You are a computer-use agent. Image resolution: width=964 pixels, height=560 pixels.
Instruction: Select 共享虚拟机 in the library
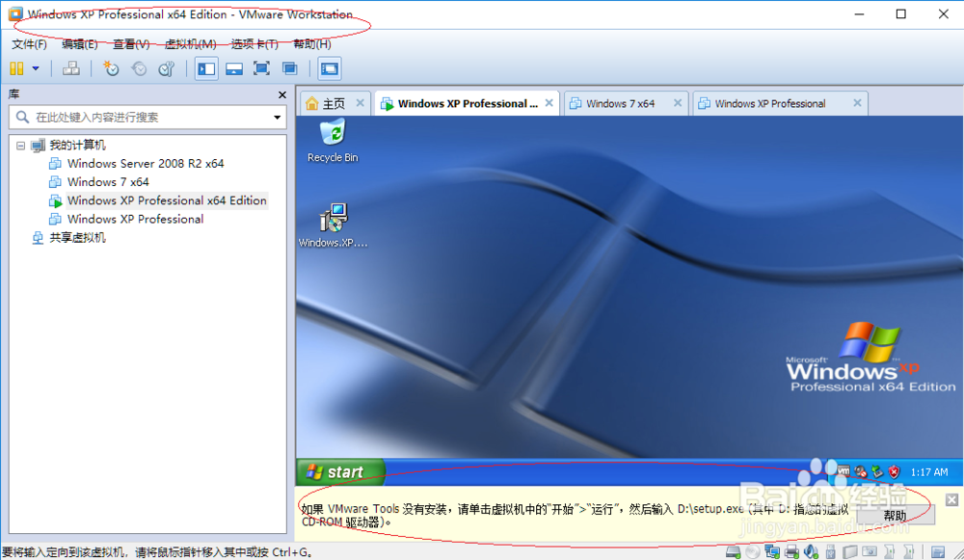coord(77,238)
